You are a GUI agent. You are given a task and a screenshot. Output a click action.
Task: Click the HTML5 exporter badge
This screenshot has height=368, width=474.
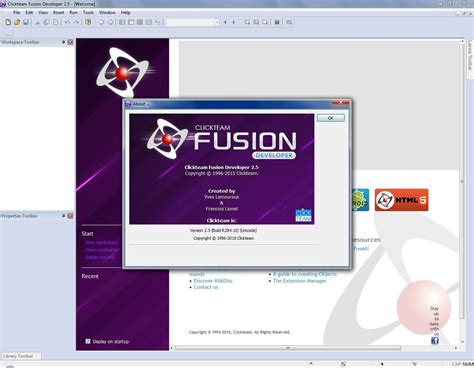tap(401, 200)
